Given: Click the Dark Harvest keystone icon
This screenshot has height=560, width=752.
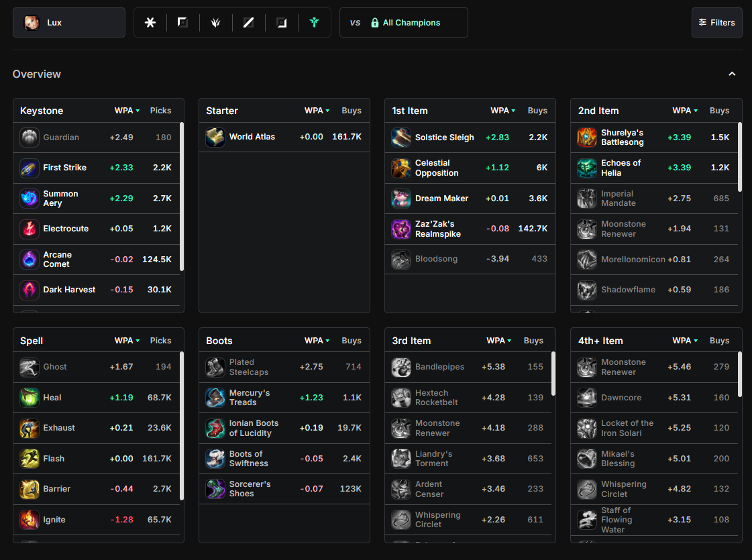Looking at the screenshot, I should (30, 290).
